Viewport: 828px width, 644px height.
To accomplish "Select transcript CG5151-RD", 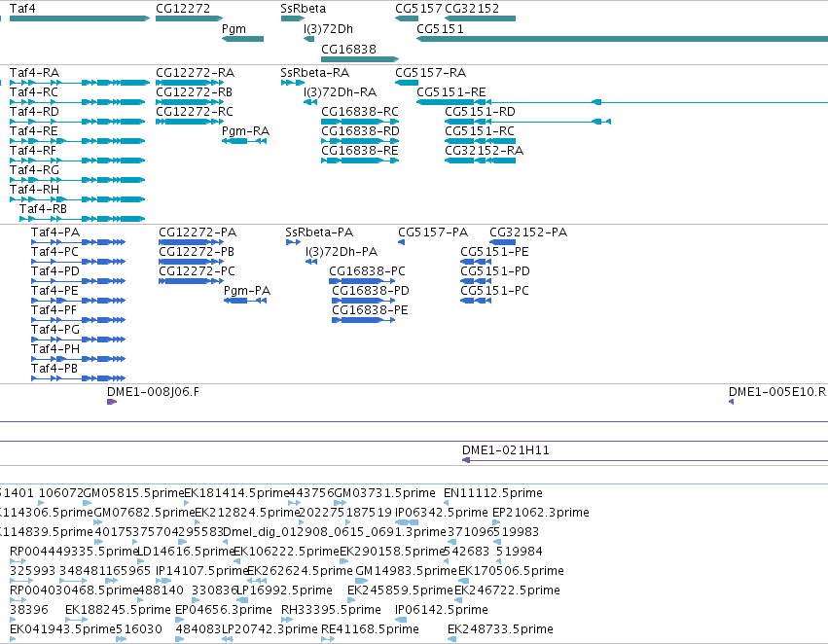I will pyautogui.click(x=528, y=122).
